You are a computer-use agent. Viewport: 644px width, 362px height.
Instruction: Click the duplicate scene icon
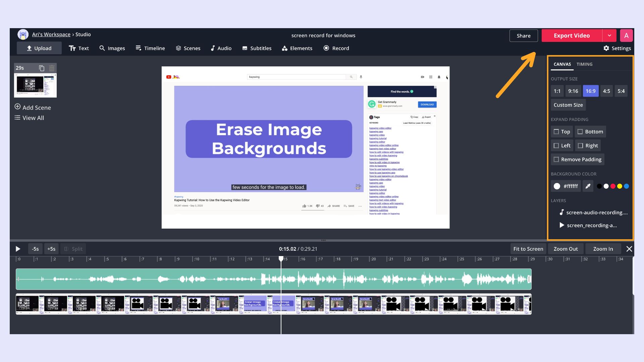tap(42, 68)
